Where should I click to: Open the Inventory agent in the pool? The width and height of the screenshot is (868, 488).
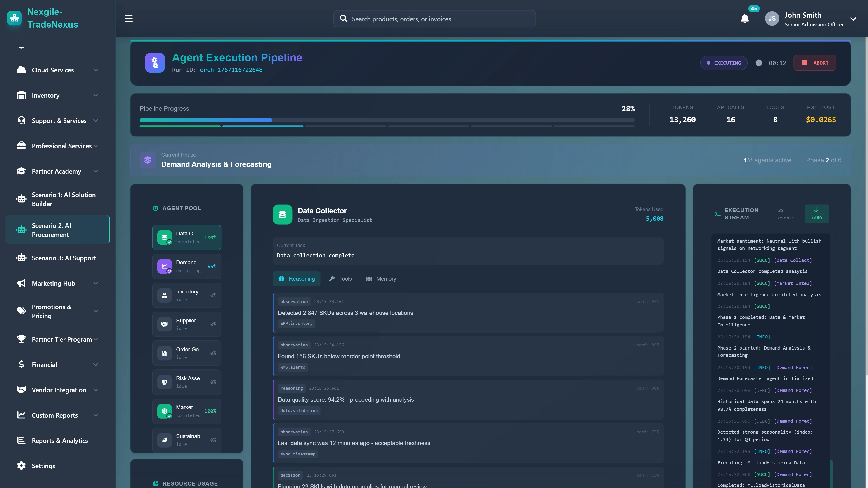tap(165, 295)
